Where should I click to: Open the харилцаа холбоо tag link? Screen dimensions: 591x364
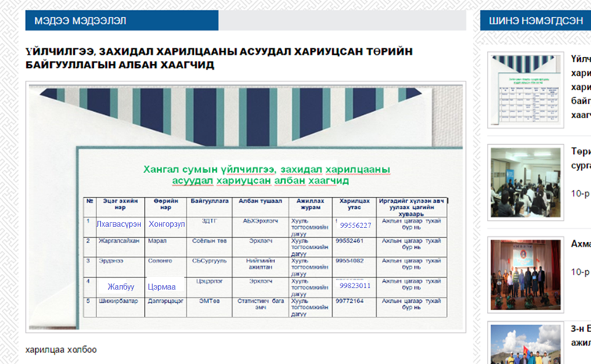tap(61, 349)
